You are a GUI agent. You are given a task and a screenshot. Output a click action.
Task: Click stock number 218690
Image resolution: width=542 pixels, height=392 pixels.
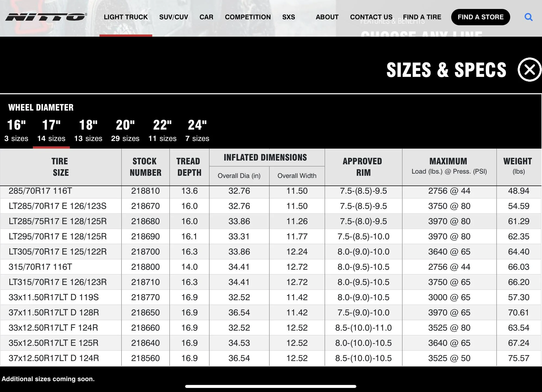[145, 237]
